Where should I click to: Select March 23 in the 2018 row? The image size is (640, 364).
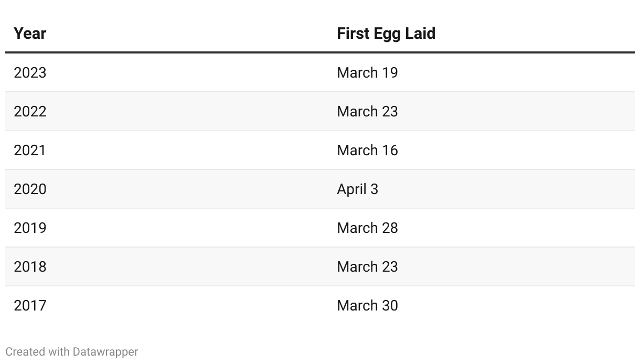tap(367, 266)
